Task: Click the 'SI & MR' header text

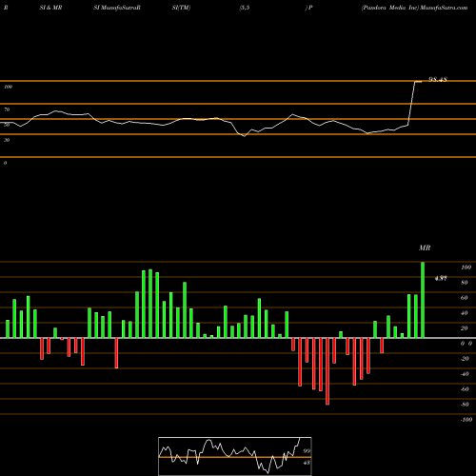Action: tap(50, 8)
